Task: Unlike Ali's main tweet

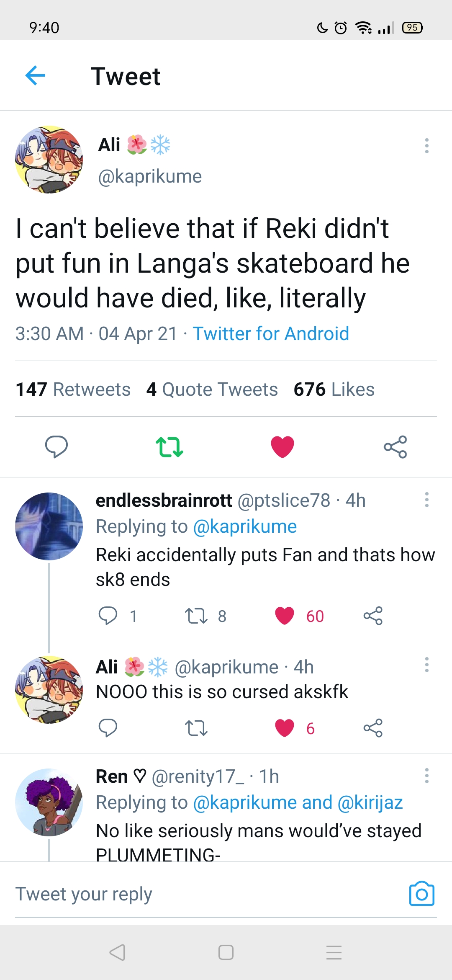Action: click(x=282, y=446)
